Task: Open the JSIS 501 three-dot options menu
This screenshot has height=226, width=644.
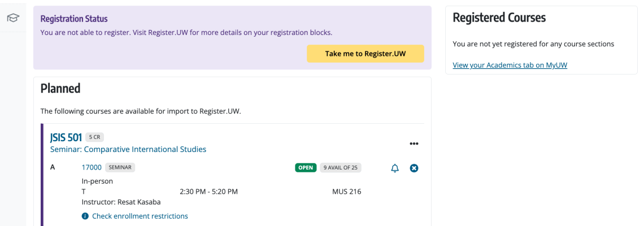Action: point(414,144)
